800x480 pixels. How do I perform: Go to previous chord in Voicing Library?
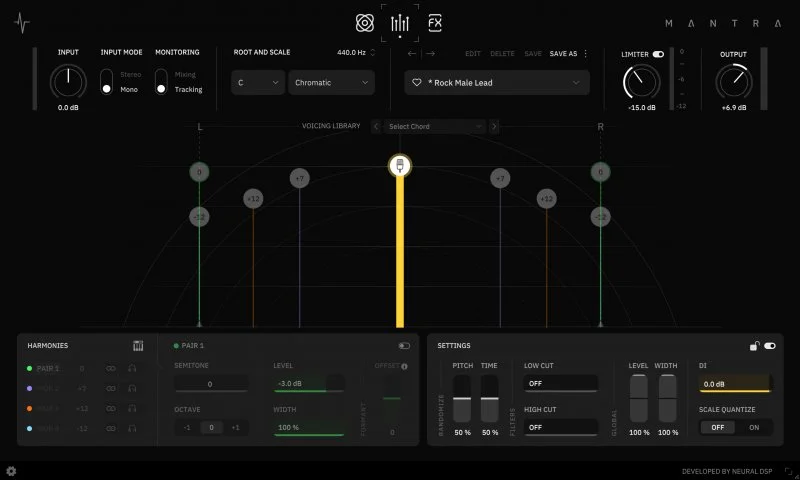pos(376,127)
